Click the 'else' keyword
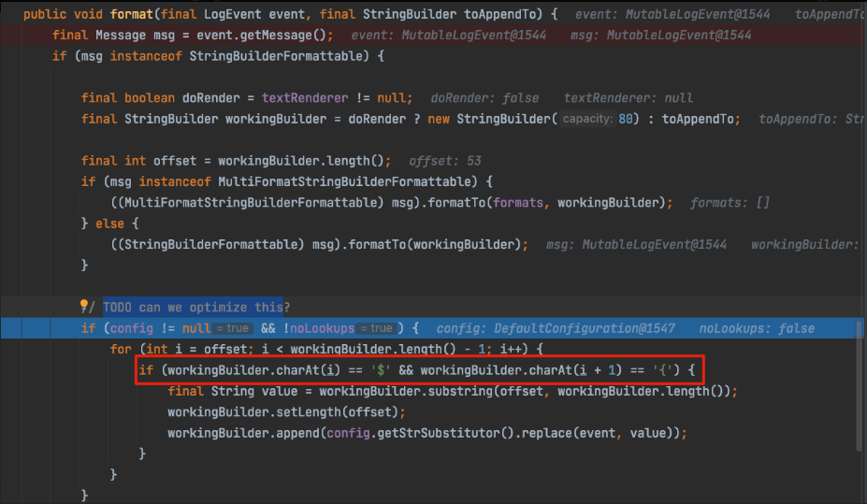The width and height of the screenshot is (867, 504). pos(110,223)
